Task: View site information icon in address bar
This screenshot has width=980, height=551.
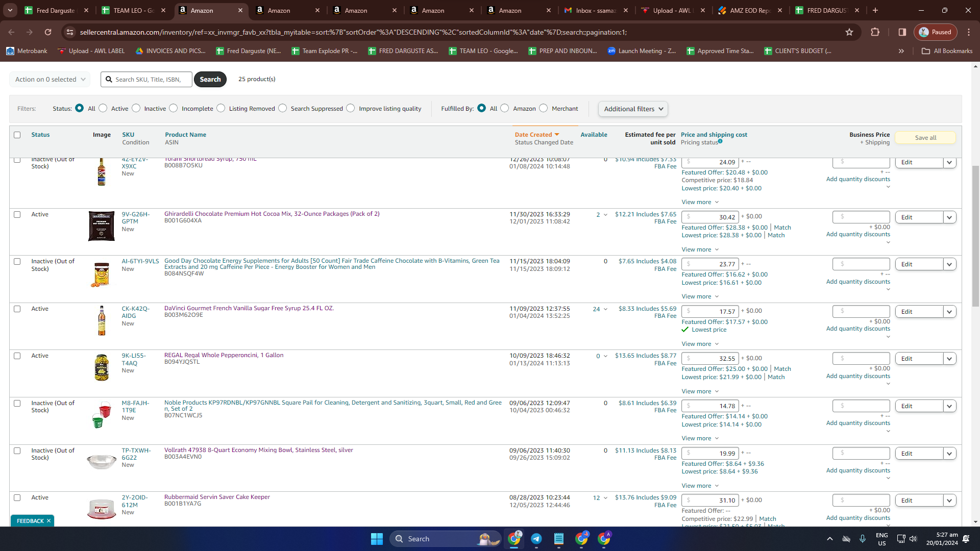Action: [x=70, y=32]
